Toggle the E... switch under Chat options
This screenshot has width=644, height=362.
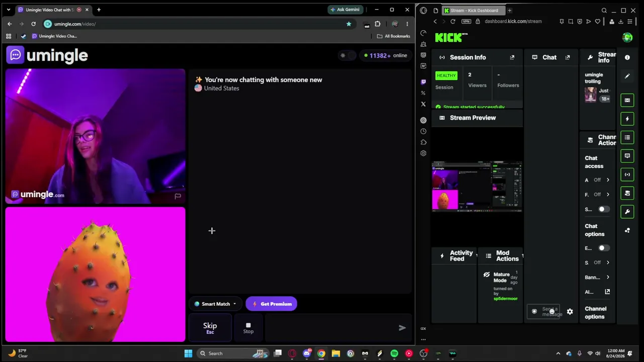point(603,248)
